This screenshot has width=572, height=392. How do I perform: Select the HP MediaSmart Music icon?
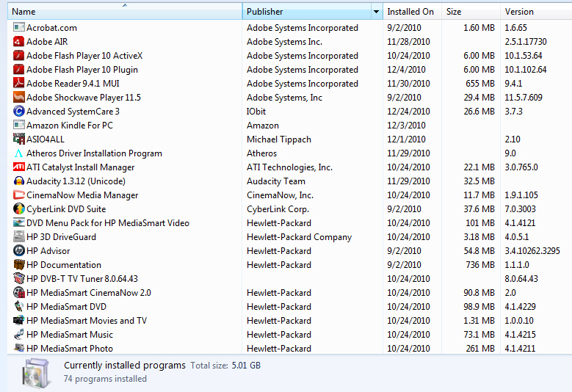point(19,335)
